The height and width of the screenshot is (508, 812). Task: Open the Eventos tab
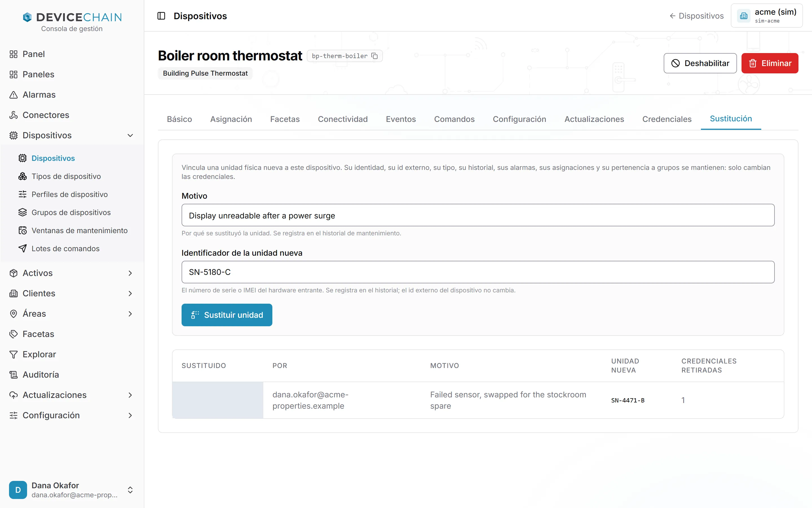(401, 119)
